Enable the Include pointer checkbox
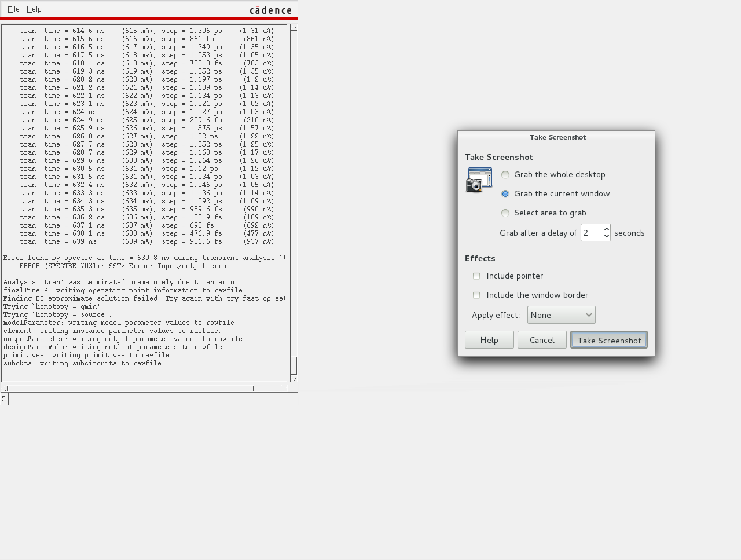This screenshot has height=560, width=741. coord(476,276)
